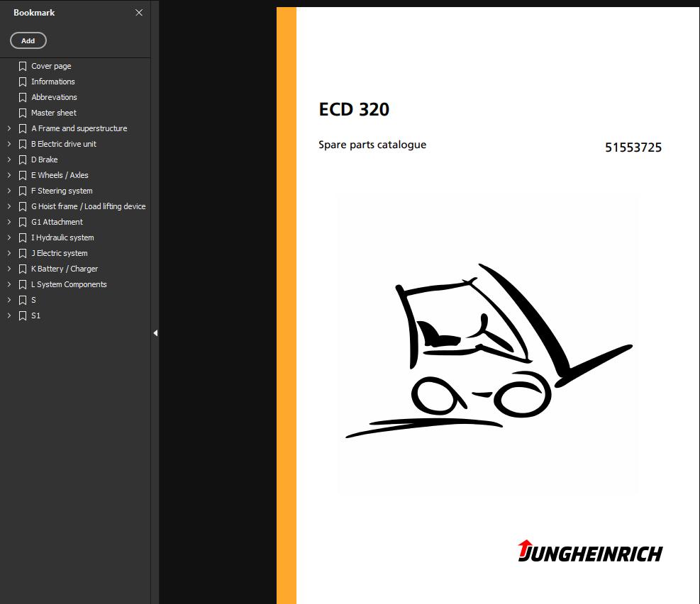This screenshot has width=700, height=604.
Task: Expand F Steering system bookmark
Action: pyautogui.click(x=9, y=191)
